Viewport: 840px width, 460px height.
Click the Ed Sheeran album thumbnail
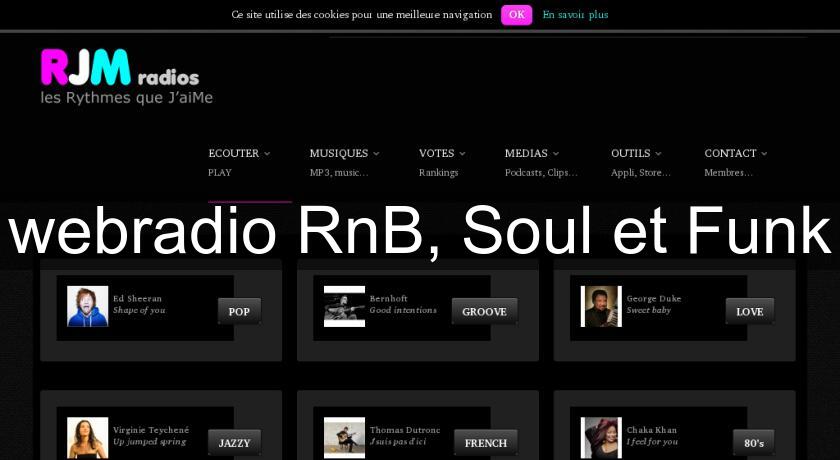[x=87, y=306]
